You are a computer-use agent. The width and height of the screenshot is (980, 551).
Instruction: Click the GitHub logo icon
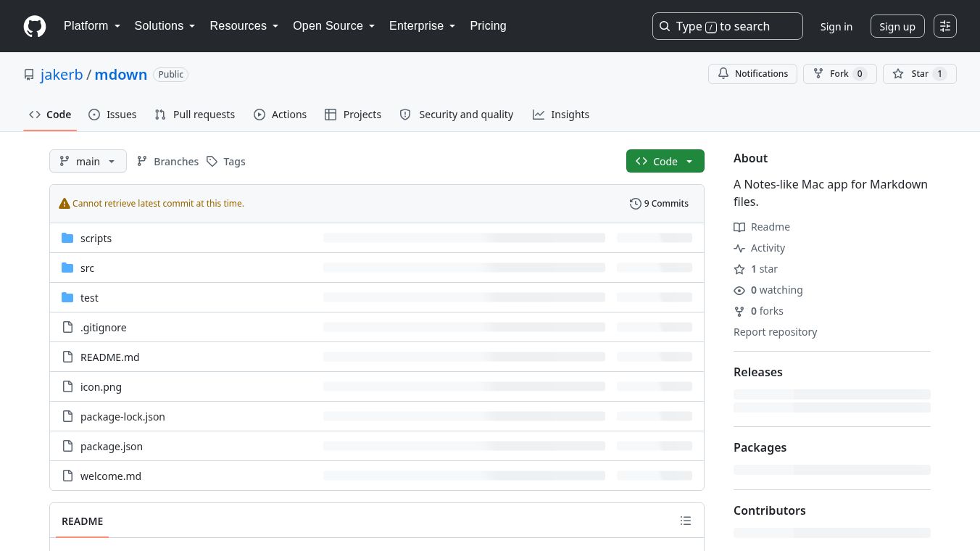click(x=35, y=26)
